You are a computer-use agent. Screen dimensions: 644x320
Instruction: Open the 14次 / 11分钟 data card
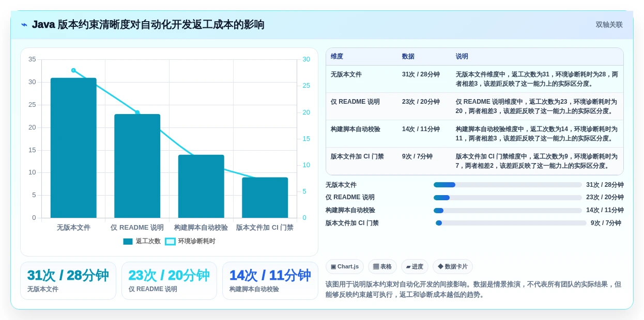(270, 281)
